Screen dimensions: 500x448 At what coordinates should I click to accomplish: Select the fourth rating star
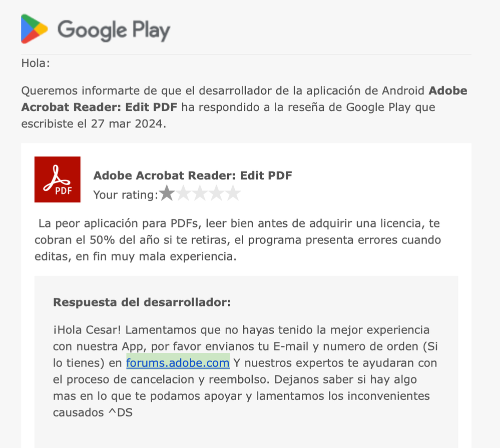(x=217, y=193)
